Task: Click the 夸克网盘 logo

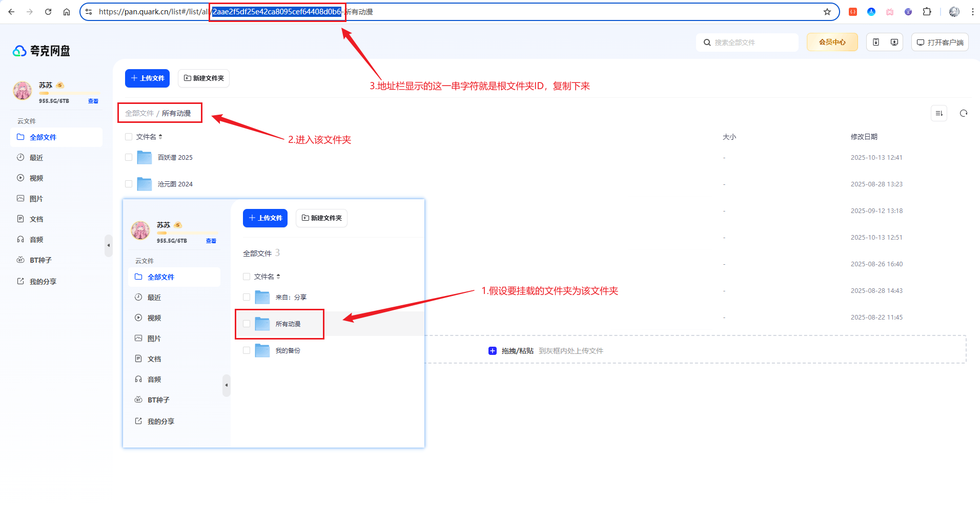Action: pos(42,51)
